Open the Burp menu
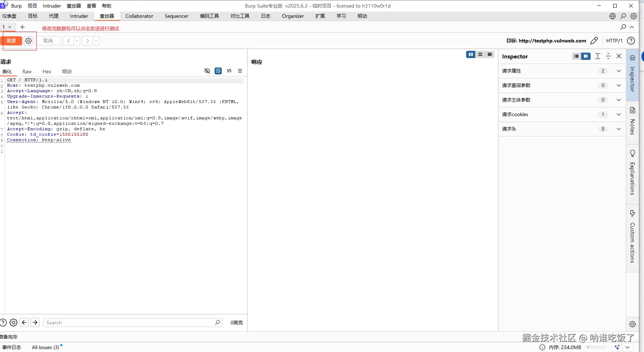The image size is (644, 352). coord(16,6)
